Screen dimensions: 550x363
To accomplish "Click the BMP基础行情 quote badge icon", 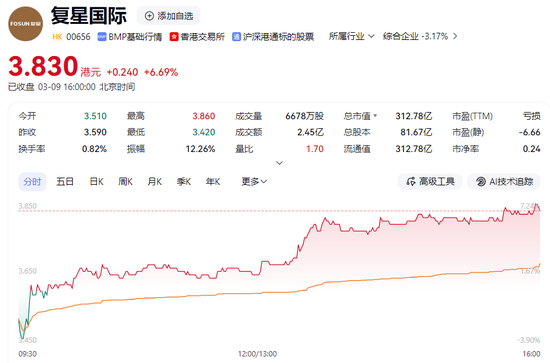I will tap(102, 36).
